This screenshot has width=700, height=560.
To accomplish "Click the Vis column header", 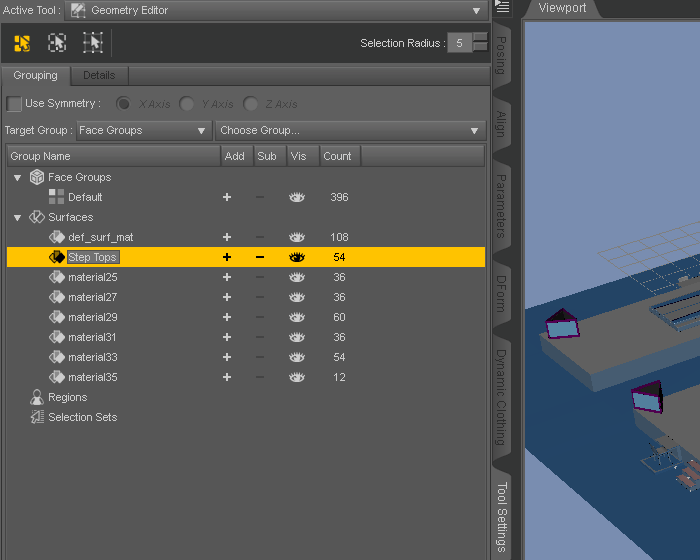I will [303, 156].
